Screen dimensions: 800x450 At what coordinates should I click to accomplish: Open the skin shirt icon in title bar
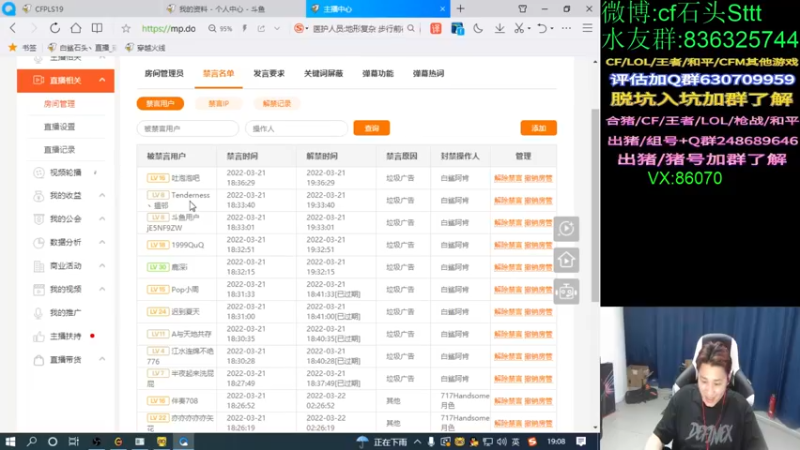[522, 9]
